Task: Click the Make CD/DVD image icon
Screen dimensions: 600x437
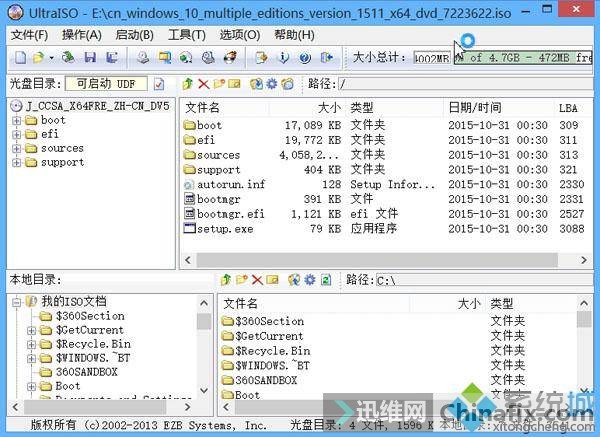Action: (x=143, y=58)
